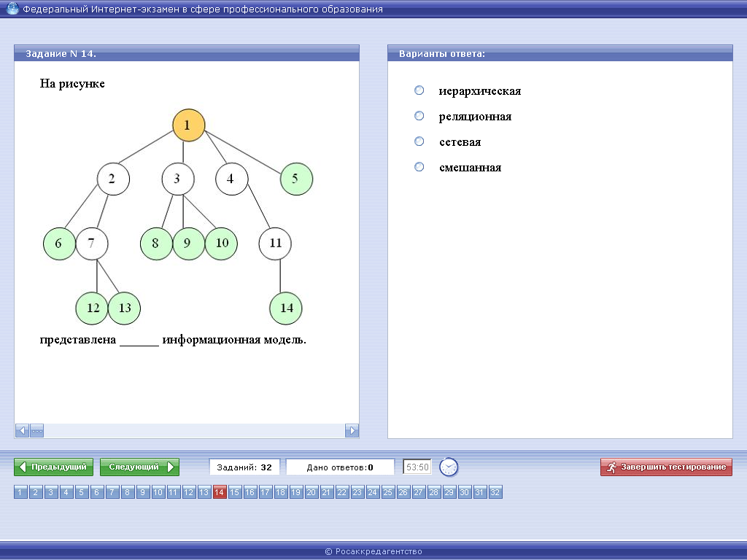The width and height of the screenshot is (747, 560).
Task: Choose the 'реляционная' radio button
Action: point(419,116)
